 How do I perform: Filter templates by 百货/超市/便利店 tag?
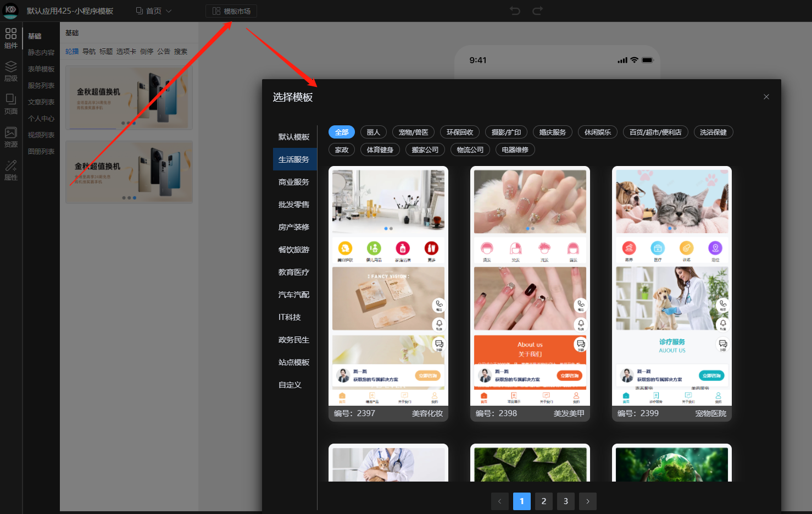coord(655,132)
